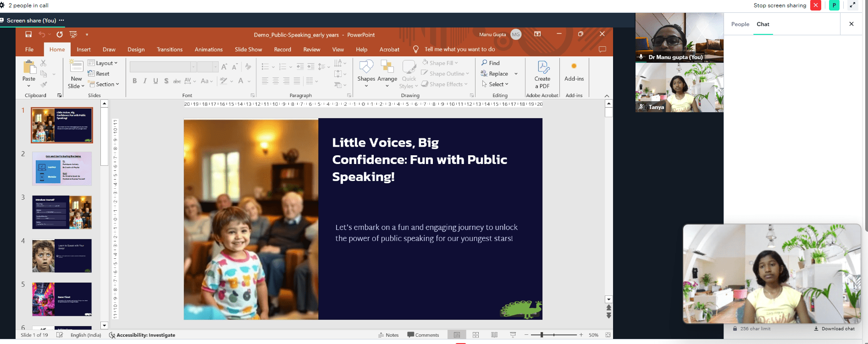Click the zoom slider handle
The image size is (868, 344).
[542, 335]
